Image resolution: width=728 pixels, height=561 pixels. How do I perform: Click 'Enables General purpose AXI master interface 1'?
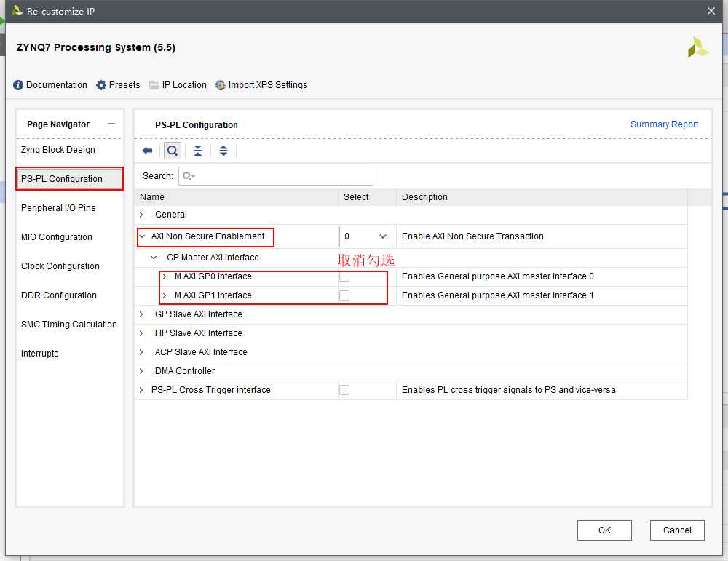(x=498, y=295)
